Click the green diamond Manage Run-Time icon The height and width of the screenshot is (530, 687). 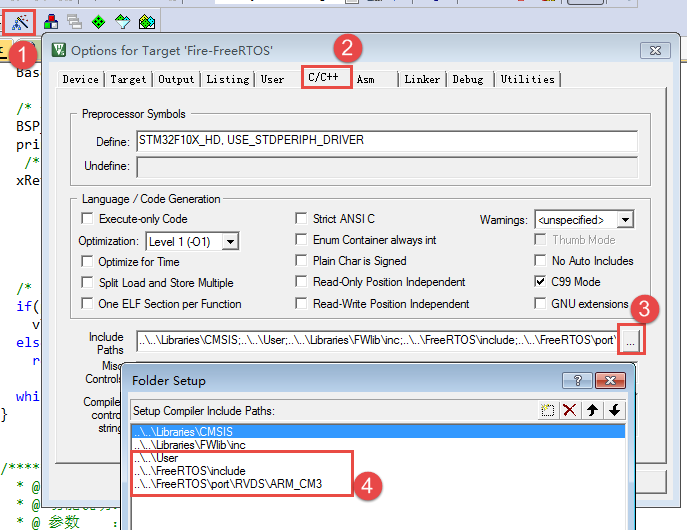coord(98,21)
